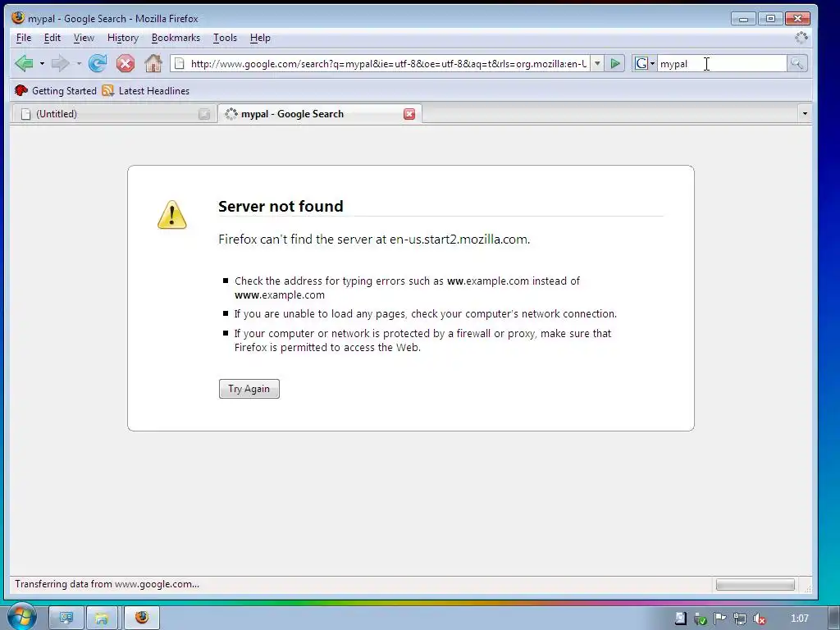This screenshot has height=630, width=840.
Task: Open the Edit menu
Action: (52, 38)
